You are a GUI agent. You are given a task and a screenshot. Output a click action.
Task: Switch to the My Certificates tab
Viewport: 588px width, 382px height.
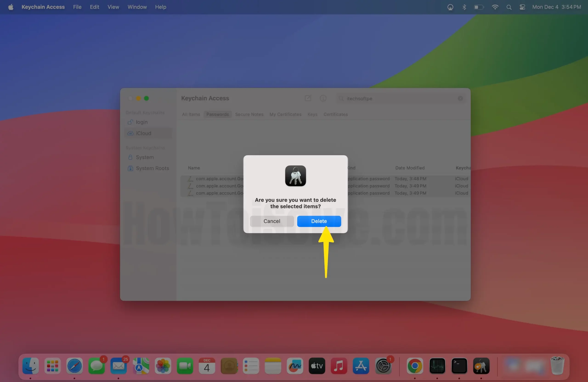click(x=285, y=114)
